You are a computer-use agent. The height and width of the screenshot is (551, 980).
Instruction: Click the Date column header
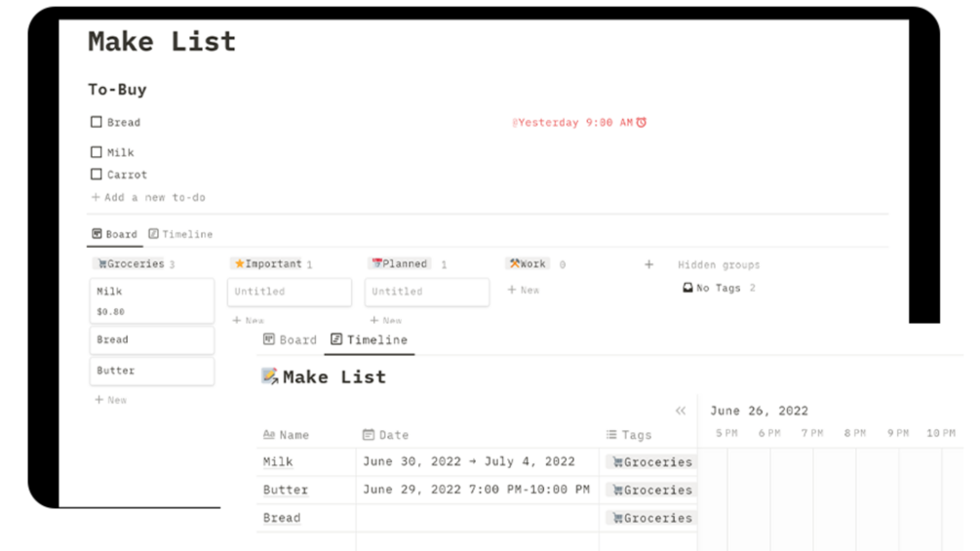tap(385, 435)
